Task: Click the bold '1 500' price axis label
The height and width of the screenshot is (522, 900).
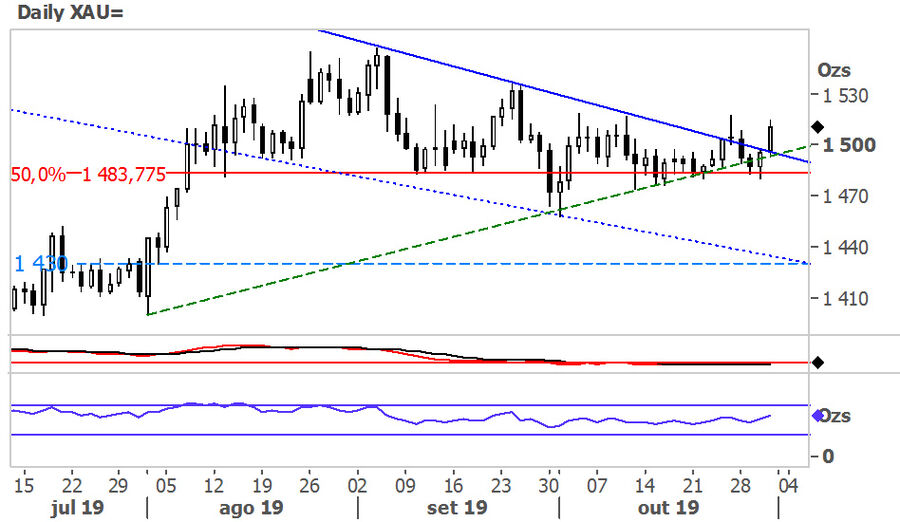Action: click(849, 145)
